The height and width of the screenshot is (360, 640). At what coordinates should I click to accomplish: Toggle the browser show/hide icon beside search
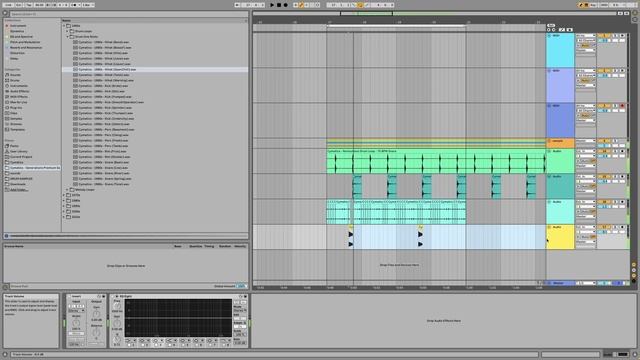pos(5,13)
